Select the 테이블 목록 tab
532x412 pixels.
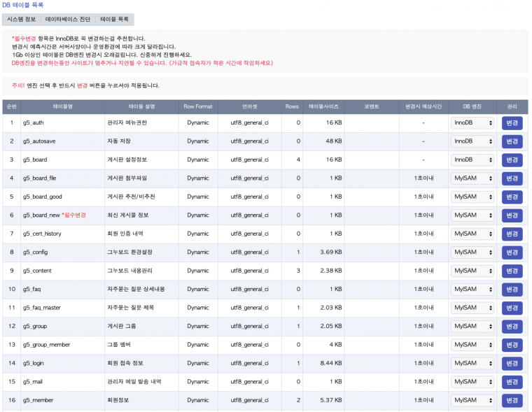pos(115,20)
